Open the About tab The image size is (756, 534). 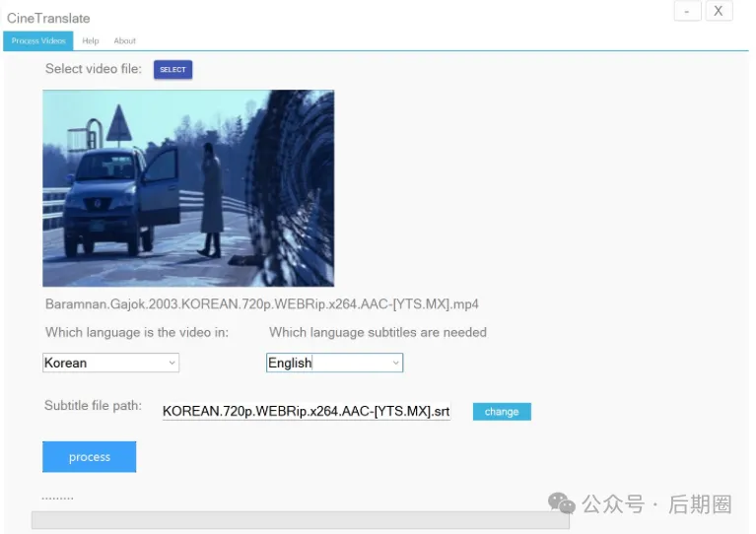pyautogui.click(x=124, y=41)
